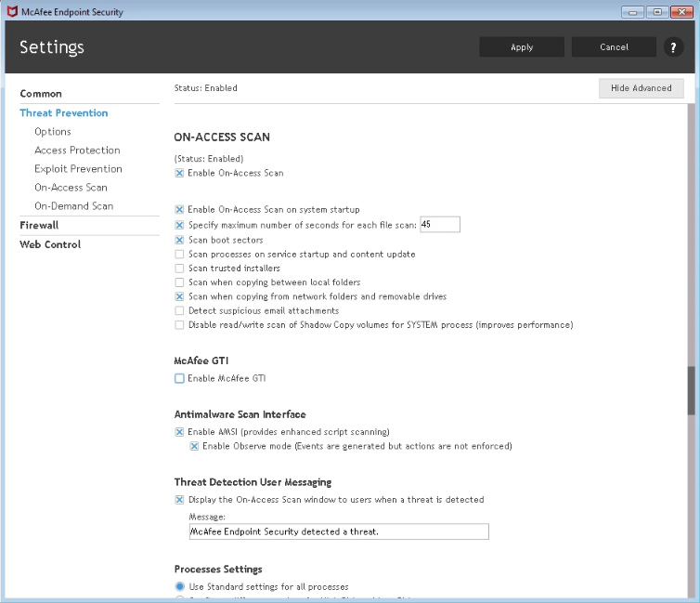Screen dimensions: 700x603
Task: Select Threat Prevention in sidebar
Action: pos(64,113)
